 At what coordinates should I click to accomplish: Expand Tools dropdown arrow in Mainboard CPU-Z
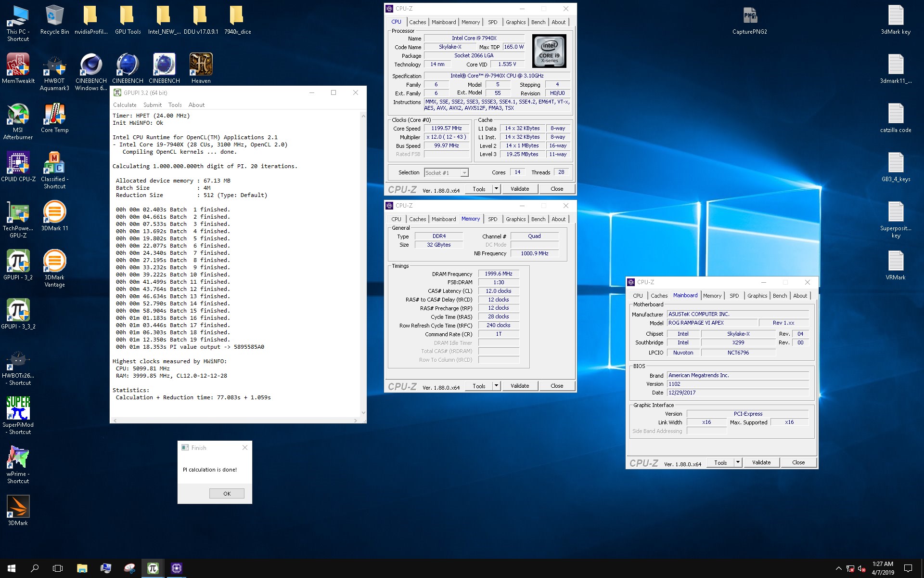point(738,462)
